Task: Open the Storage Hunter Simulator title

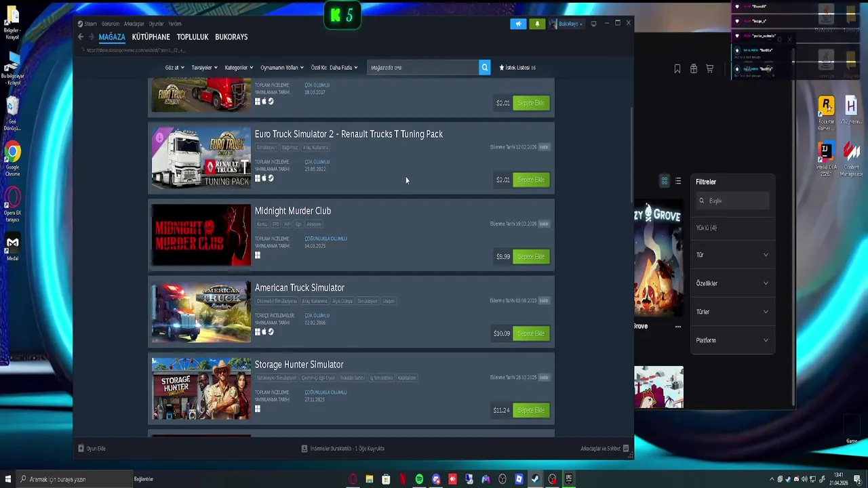Action: 299,365
